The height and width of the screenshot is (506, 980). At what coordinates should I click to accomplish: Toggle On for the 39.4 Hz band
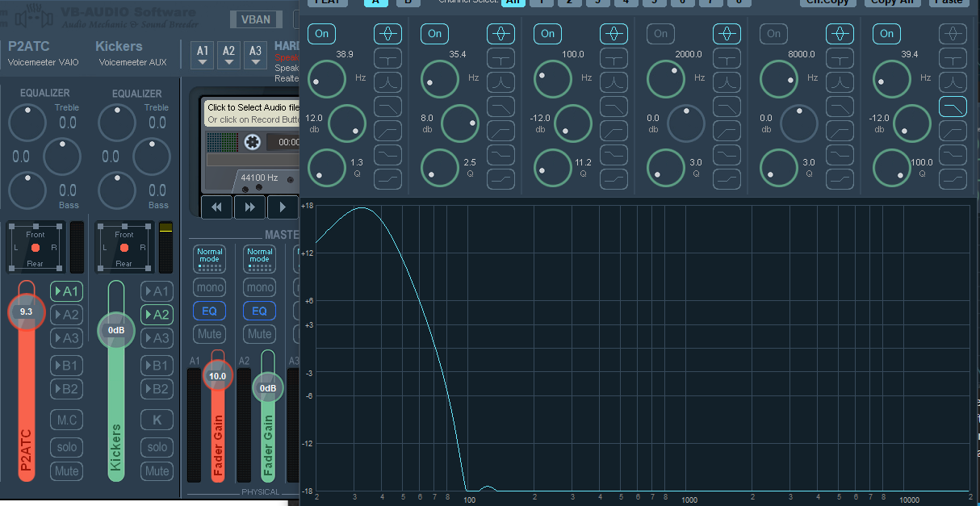point(887,34)
